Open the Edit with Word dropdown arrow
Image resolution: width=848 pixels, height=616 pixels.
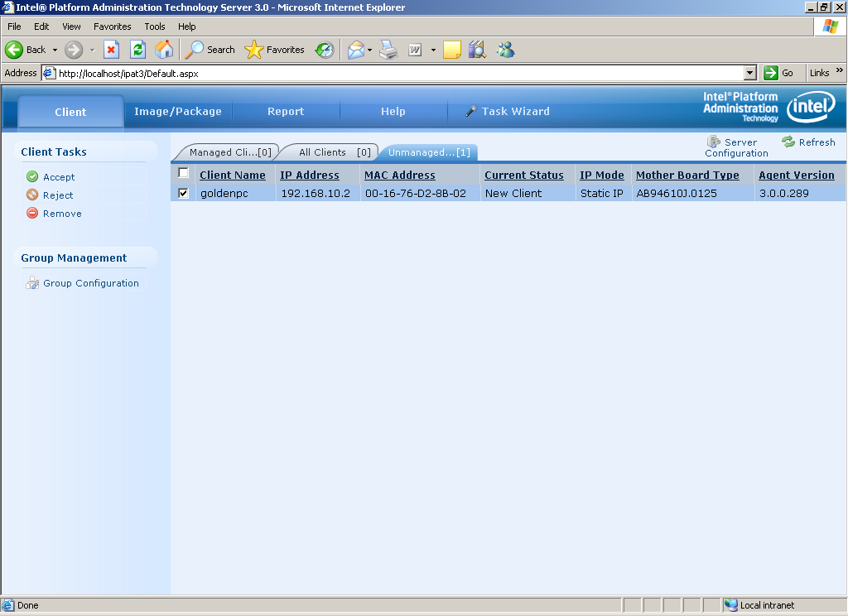click(x=433, y=50)
